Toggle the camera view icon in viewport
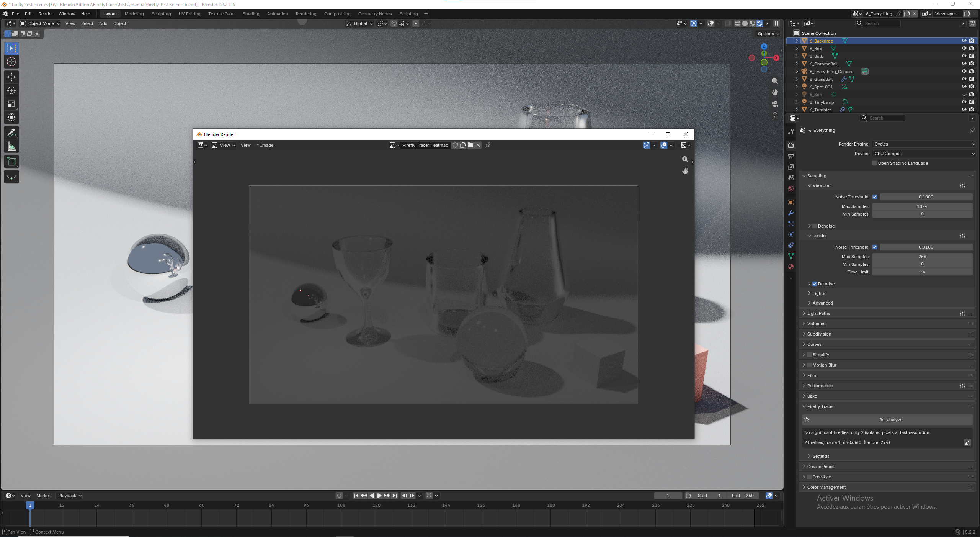The width and height of the screenshot is (980, 537). point(775,104)
